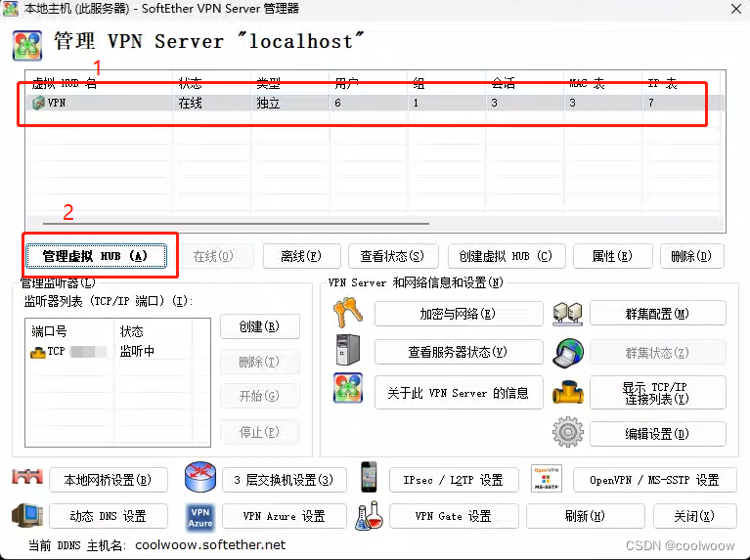Open hub 属性(E)
The image size is (750, 560).
(612, 256)
